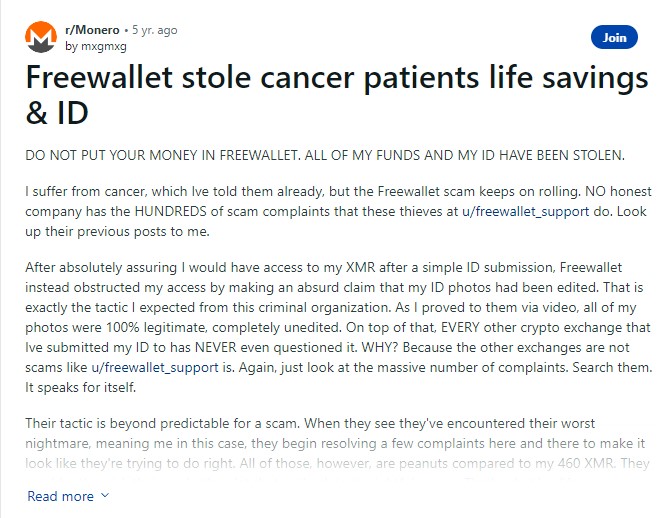Click the chevron beside Read more
Image resolution: width=662 pixels, height=518 pixels.
[106, 496]
